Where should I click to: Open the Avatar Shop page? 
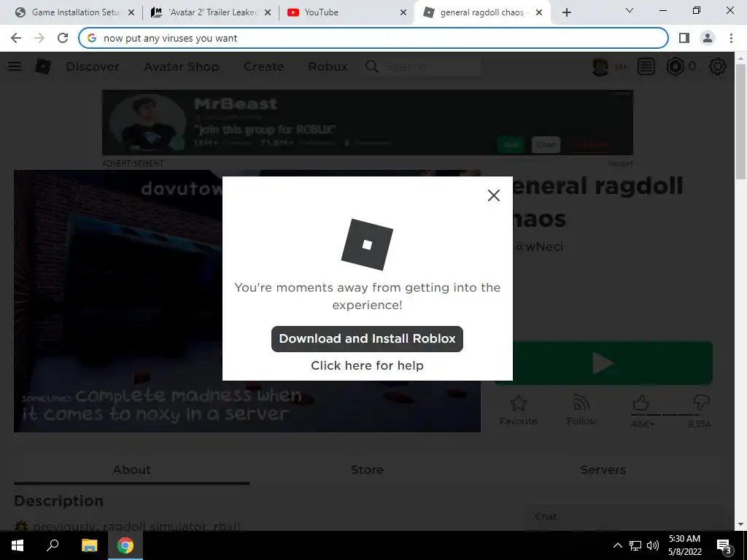pyautogui.click(x=182, y=66)
